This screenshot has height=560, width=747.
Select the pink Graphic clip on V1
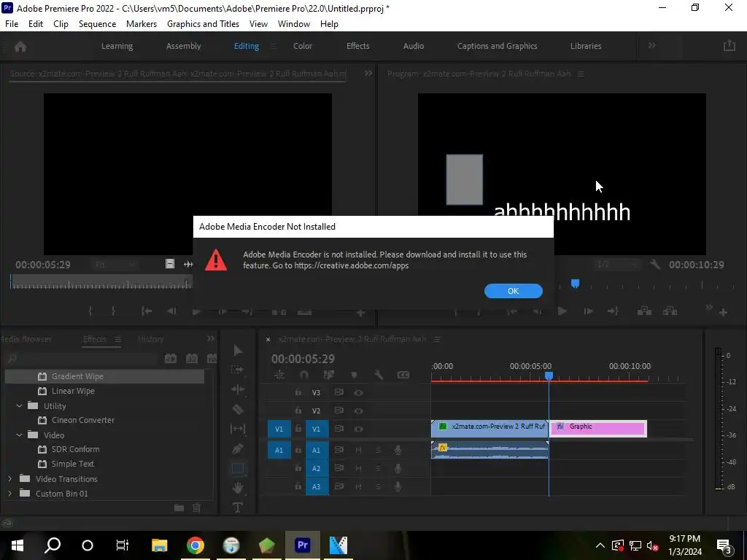coord(598,428)
